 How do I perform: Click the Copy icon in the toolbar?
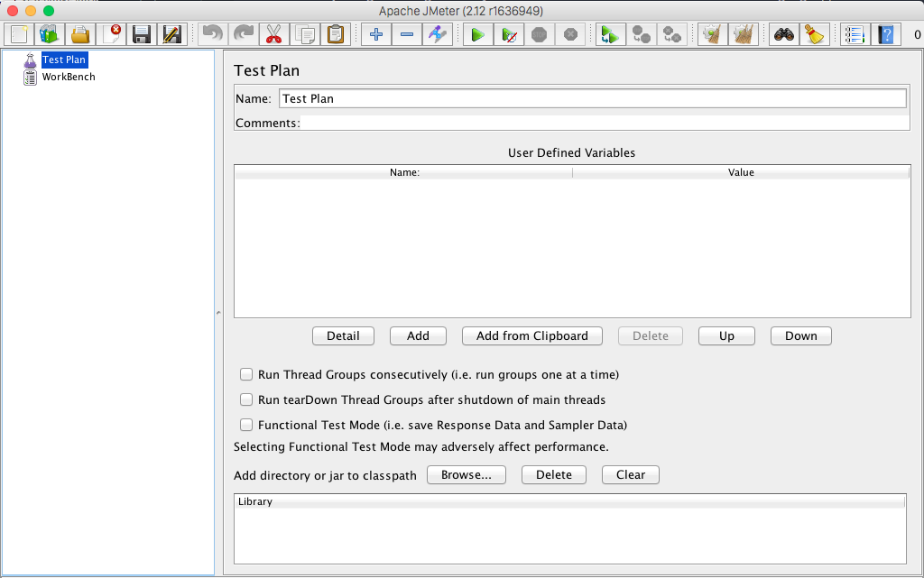click(305, 35)
